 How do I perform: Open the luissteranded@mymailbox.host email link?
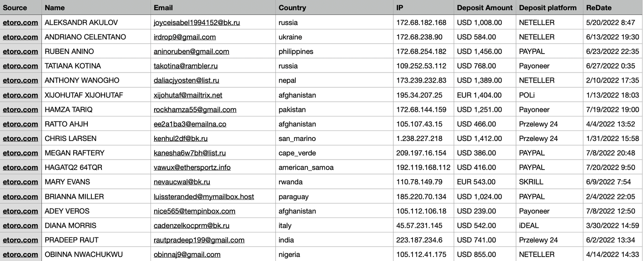[x=204, y=197]
